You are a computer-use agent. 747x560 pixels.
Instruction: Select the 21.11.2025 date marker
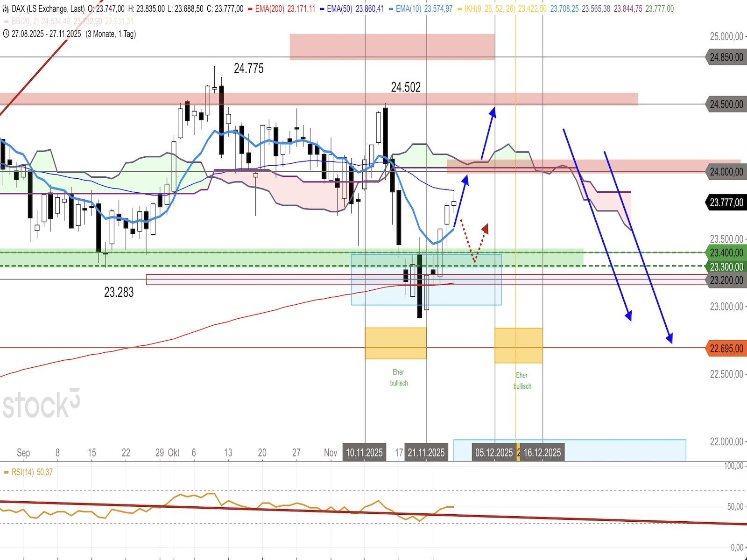coord(426,452)
